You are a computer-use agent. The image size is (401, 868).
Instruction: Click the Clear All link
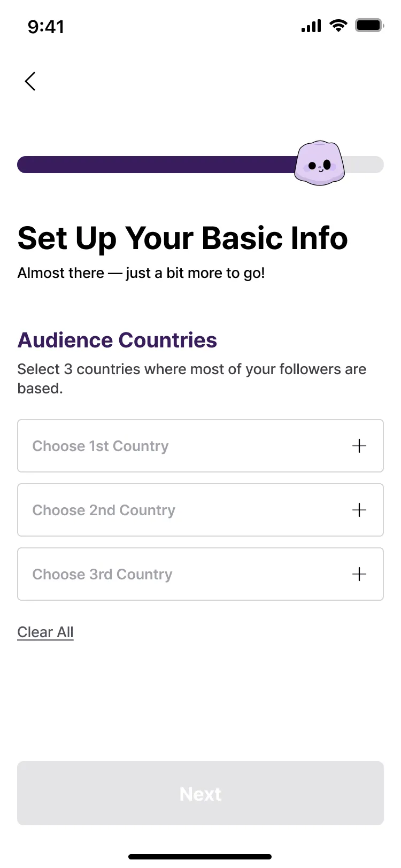(45, 632)
